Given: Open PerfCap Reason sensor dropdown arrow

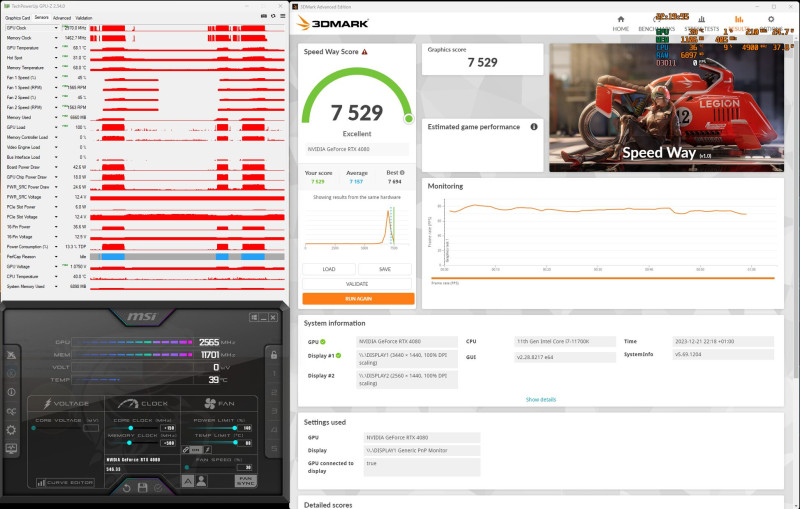Looking at the screenshot, I should tap(56, 257).
